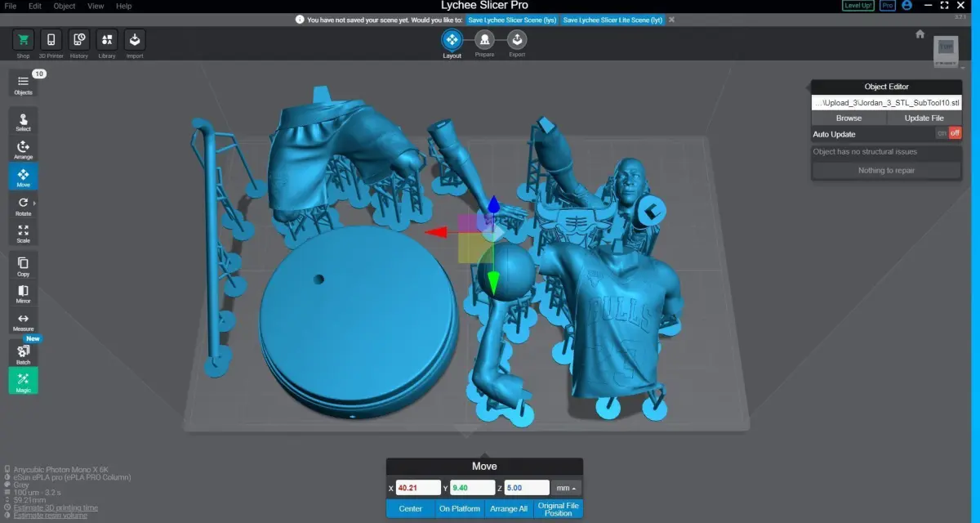980x523 pixels.
Task: Open the View menu
Action: tap(96, 6)
